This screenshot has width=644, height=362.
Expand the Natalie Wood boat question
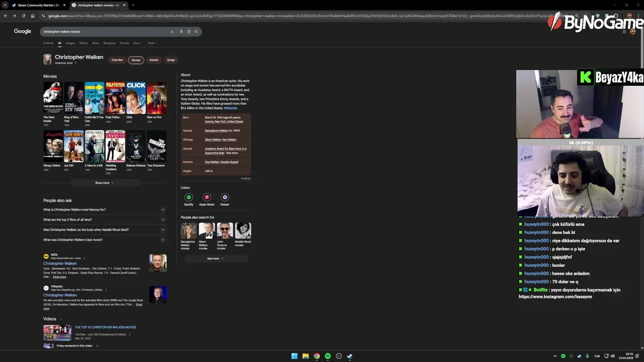coord(105,230)
